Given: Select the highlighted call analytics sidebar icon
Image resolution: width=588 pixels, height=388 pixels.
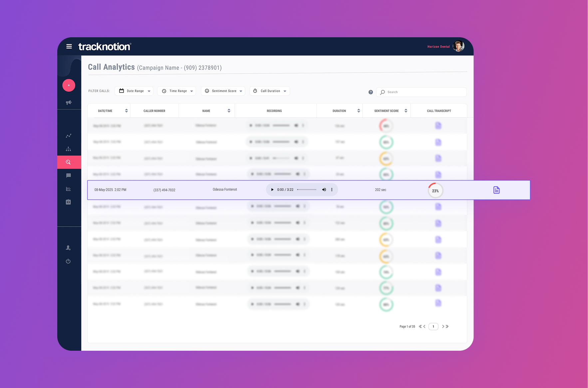Looking at the screenshot, I should (x=69, y=162).
